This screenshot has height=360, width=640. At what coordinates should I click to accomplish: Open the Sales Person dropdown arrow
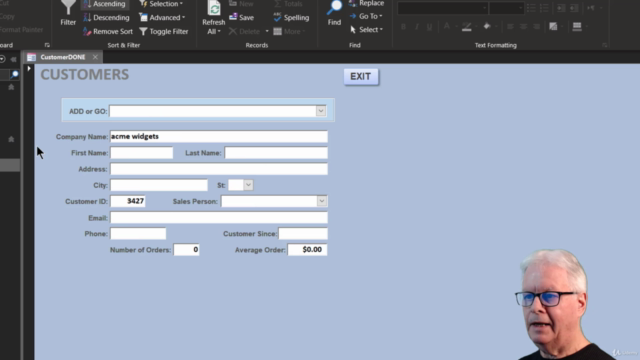(322, 201)
